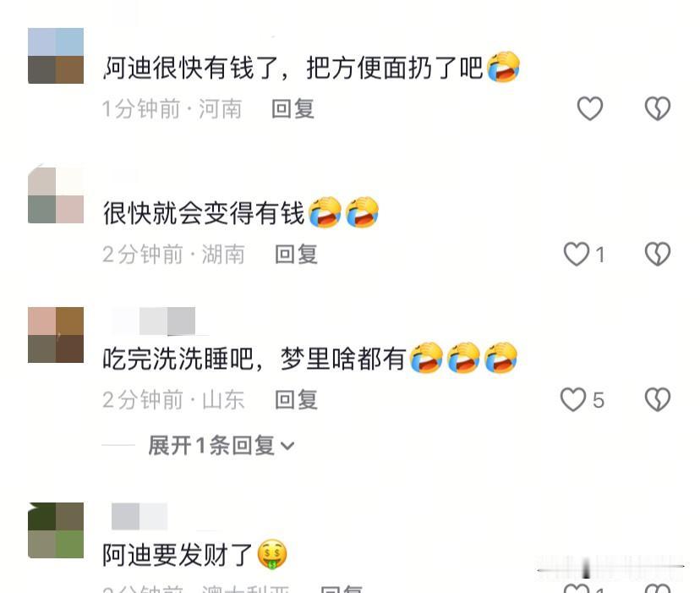Dislike the Shandong comment via broken heart
Screen dimensions: 700x593
(x=657, y=399)
